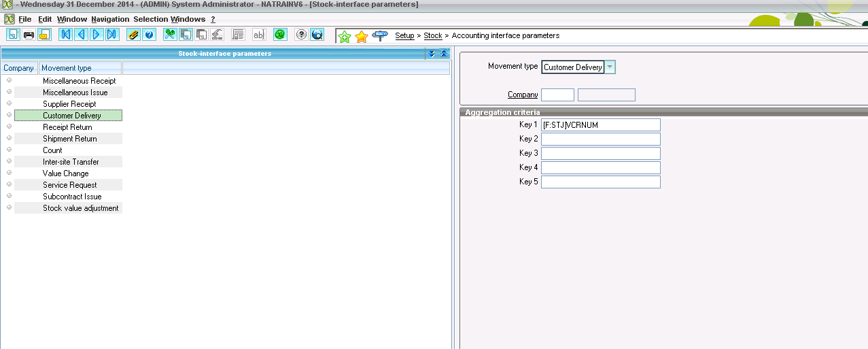Select the Miscellaneous Receipt row
This screenshot has width=868, height=349.
(x=68, y=81)
